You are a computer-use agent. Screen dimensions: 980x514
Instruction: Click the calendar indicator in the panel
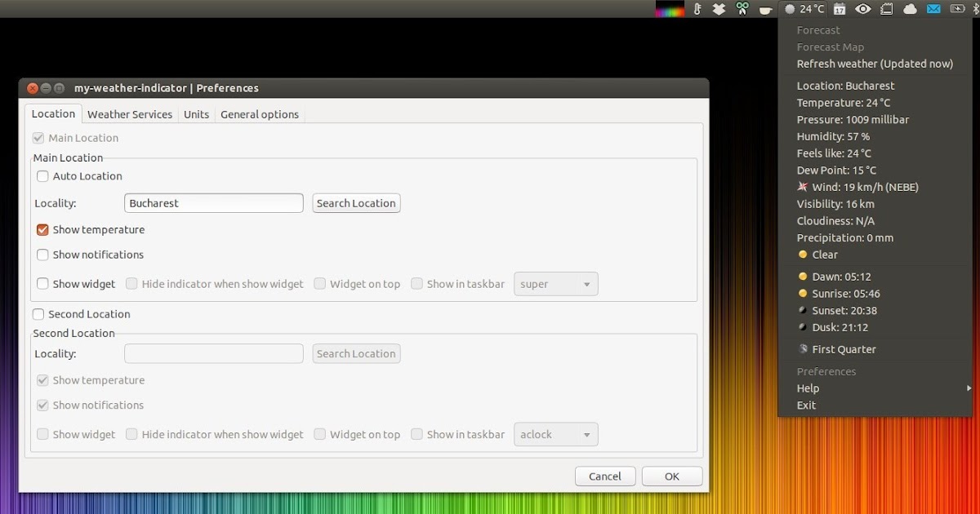pyautogui.click(x=840, y=9)
